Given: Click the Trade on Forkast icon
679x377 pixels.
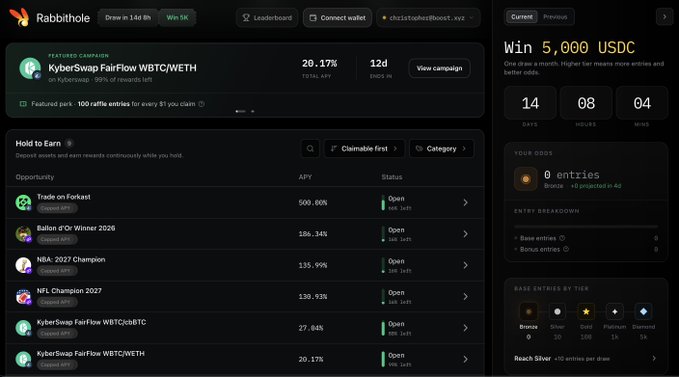Looking at the screenshot, I should 23,202.
